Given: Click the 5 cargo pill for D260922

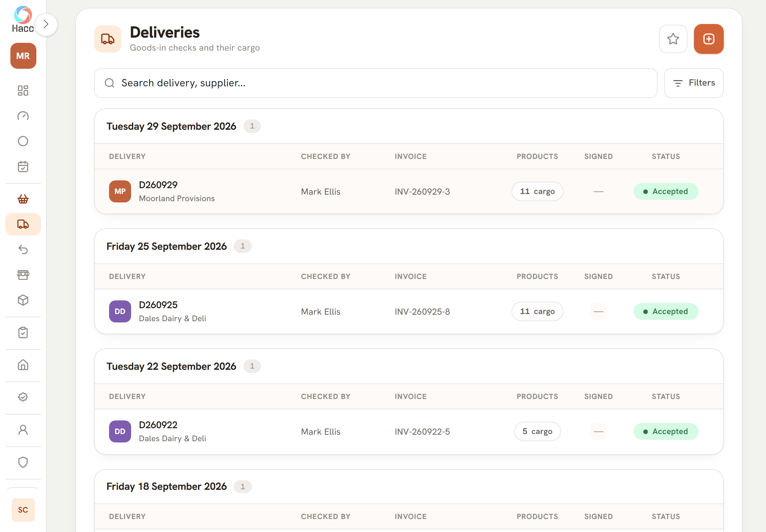Looking at the screenshot, I should coord(537,431).
